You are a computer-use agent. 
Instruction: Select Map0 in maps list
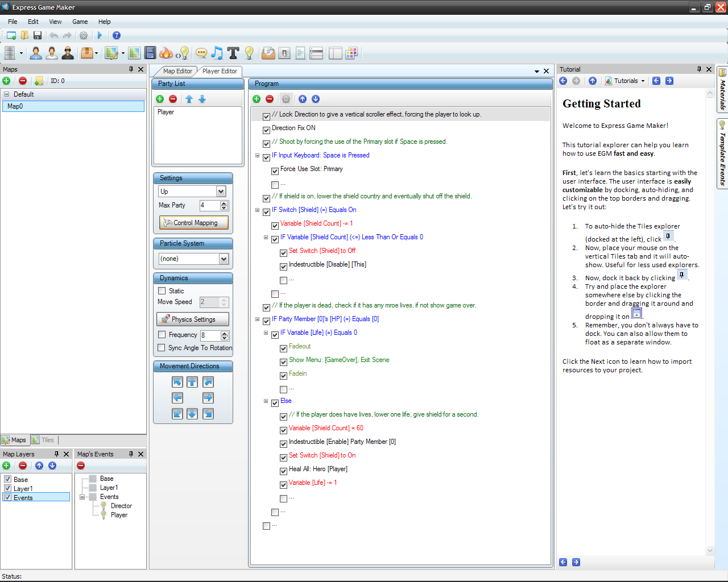[73, 106]
